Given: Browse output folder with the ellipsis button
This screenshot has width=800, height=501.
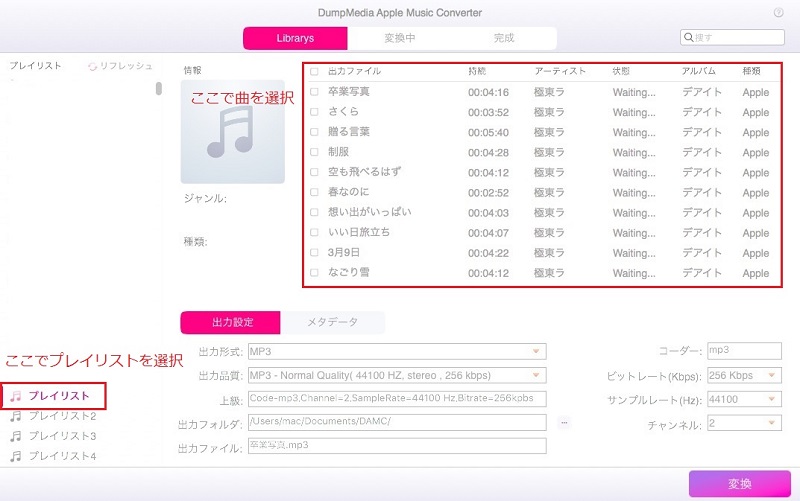Looking at the screenshot, I should point(564,422).
